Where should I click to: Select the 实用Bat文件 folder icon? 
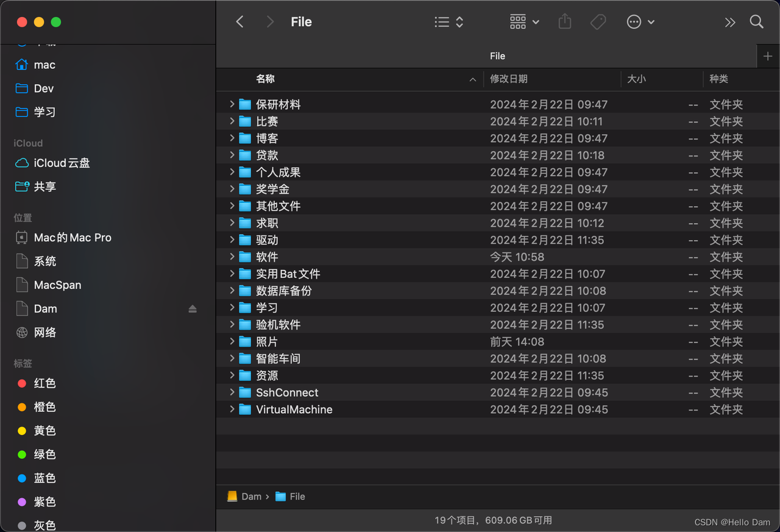tap(245, 274)
